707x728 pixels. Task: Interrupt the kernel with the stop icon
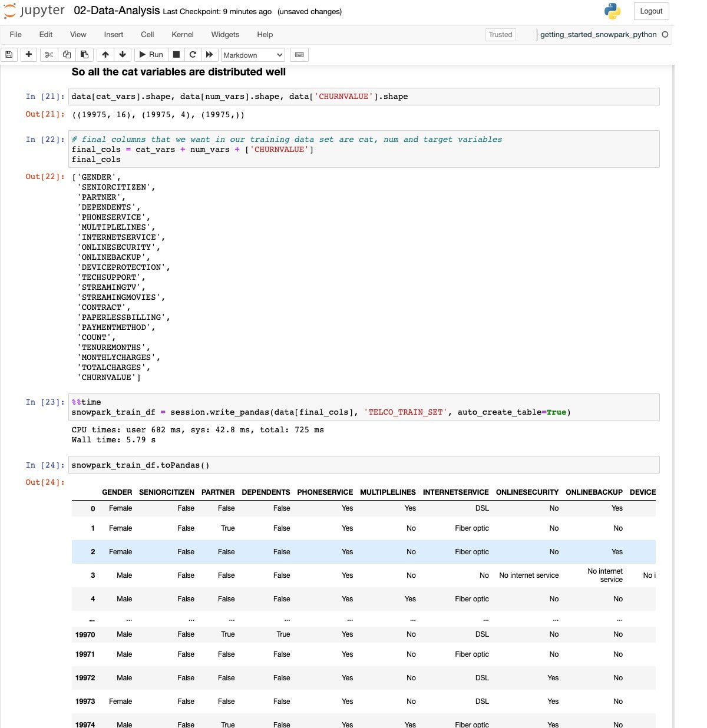pos(176,55)
